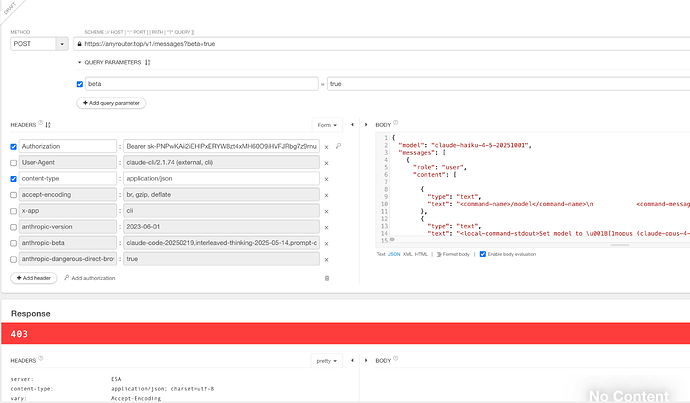Click the left arrow in the response pane divider
The height and width of the screenshot is (403, 690).
[x=352, y=361]
